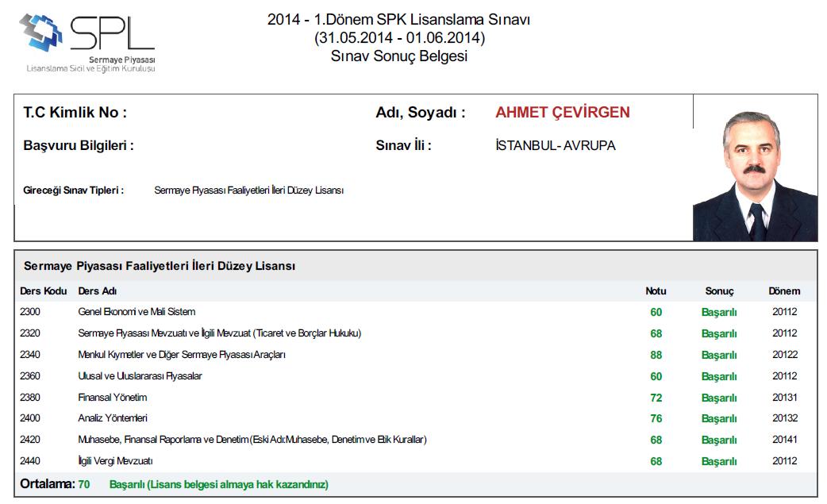This screenshot has height=504, width=827.
Task: Select course code 2300
Action: [x=30, y=312]
